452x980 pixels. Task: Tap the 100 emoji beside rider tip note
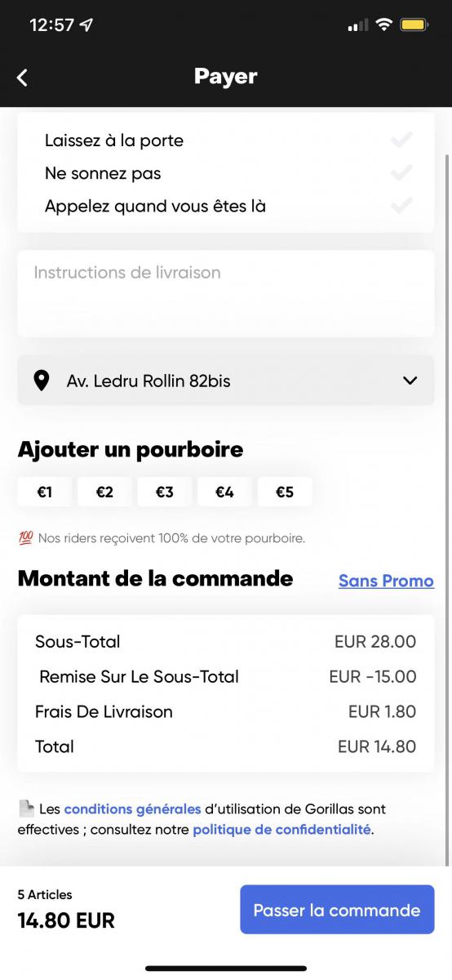pyautogui.click(x=25, y=538)
